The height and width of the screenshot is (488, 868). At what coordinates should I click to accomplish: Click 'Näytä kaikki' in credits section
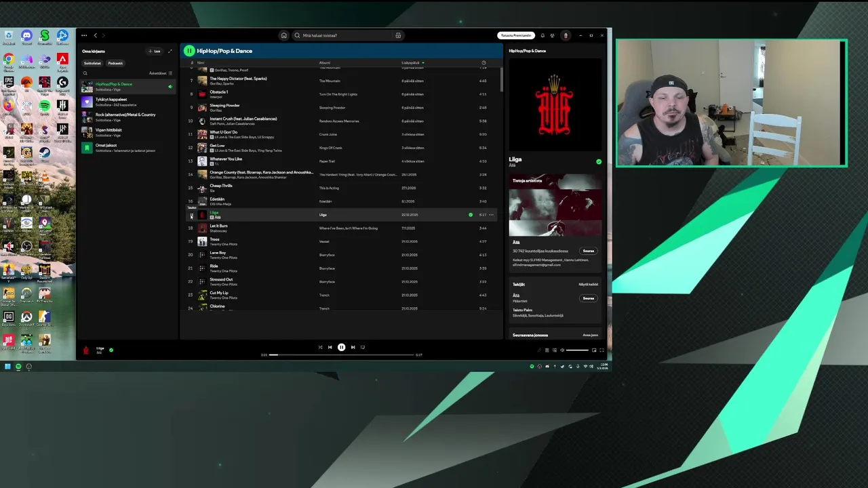pyautogui.click(x=588, y=285)
